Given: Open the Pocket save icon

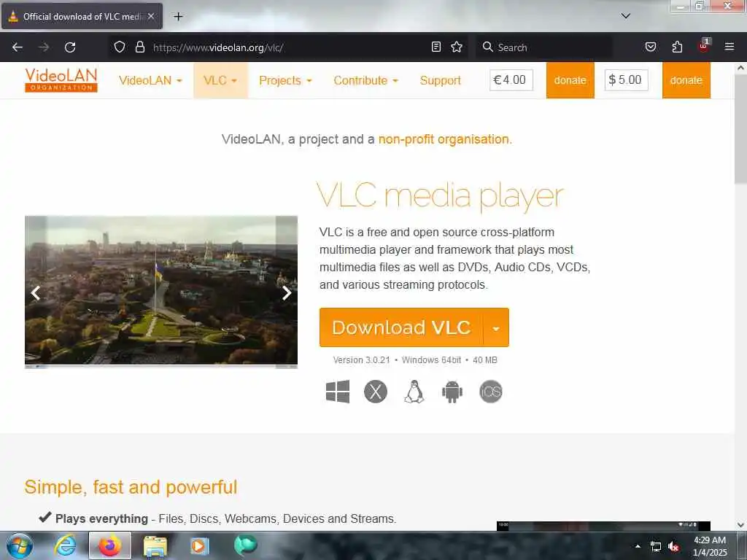Looking at the screenshot, I should [651, 47].
